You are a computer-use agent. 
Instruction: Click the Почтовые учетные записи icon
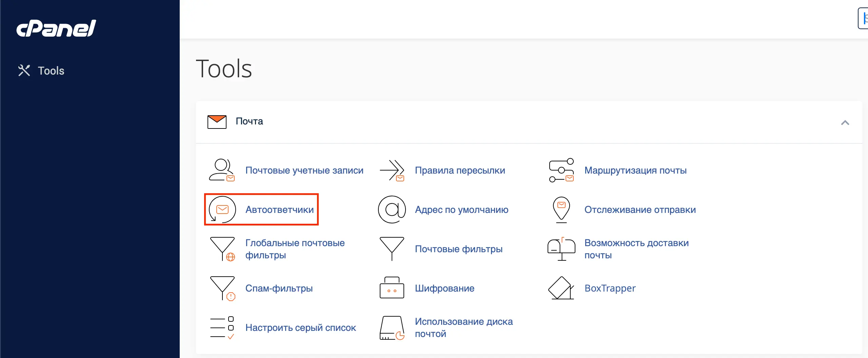tap(222, 170)
